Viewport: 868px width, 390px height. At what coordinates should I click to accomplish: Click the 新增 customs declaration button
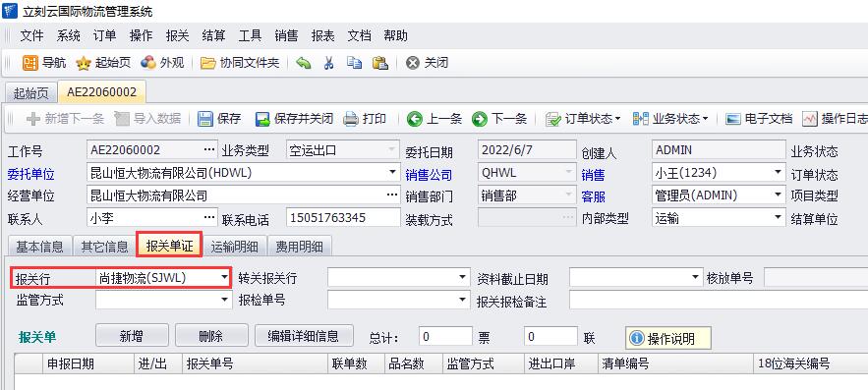pyautogui.click(x=132, y=336)
